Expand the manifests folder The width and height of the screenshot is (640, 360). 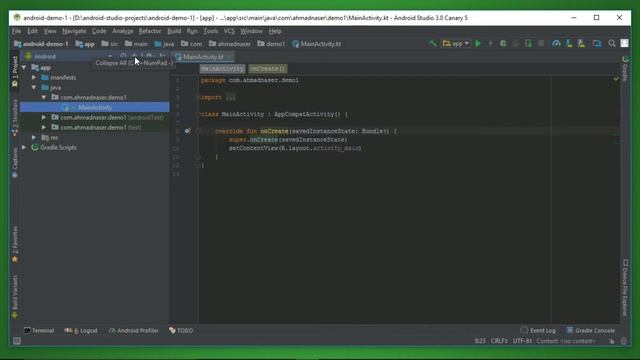pyautogui.click(x=34, y=77)
